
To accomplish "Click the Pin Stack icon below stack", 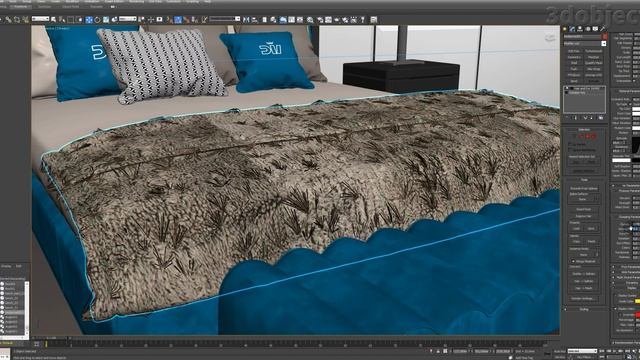I will pyautogui.click(x=567, y=118).
